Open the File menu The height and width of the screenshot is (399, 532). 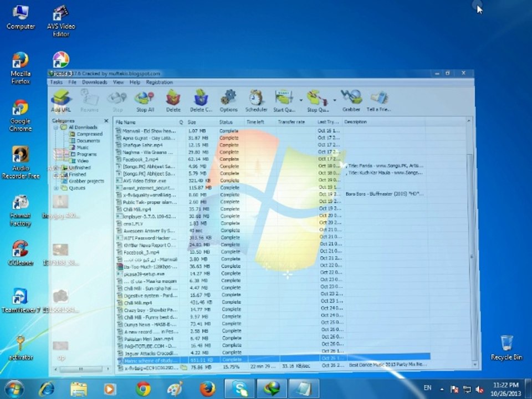click(72, 82)
